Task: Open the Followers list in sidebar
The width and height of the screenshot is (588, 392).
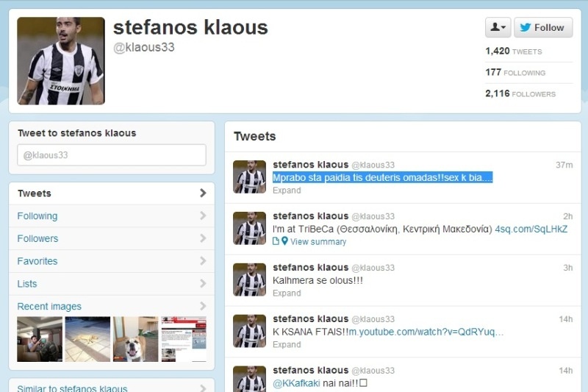Action: [x=112, y=238]
